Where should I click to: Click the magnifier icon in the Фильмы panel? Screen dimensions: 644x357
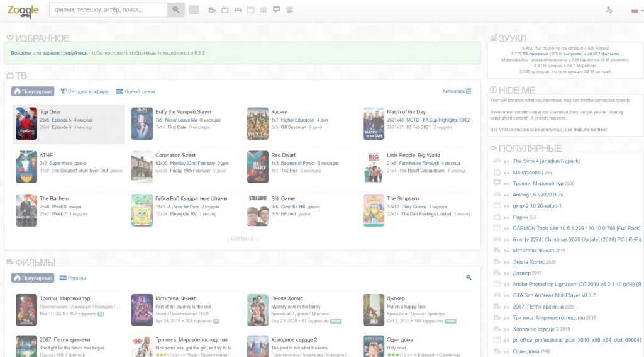[469, 277]
